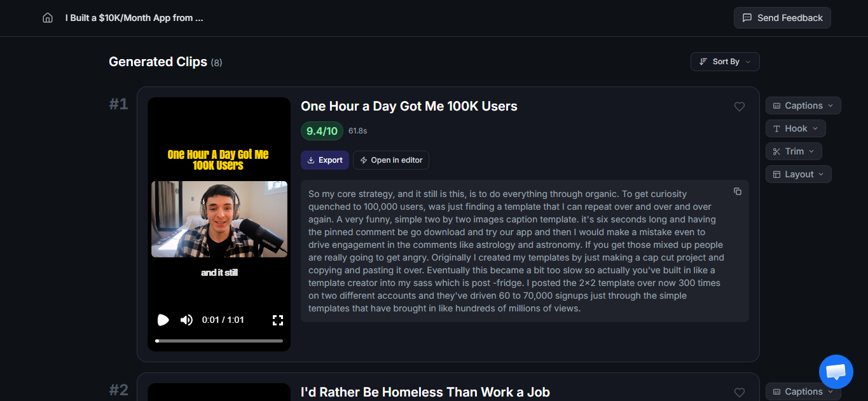The image size is (868, 401).
Task: Seek on the video progress bar
Action: pyautogui.click(x=219, y=341)
